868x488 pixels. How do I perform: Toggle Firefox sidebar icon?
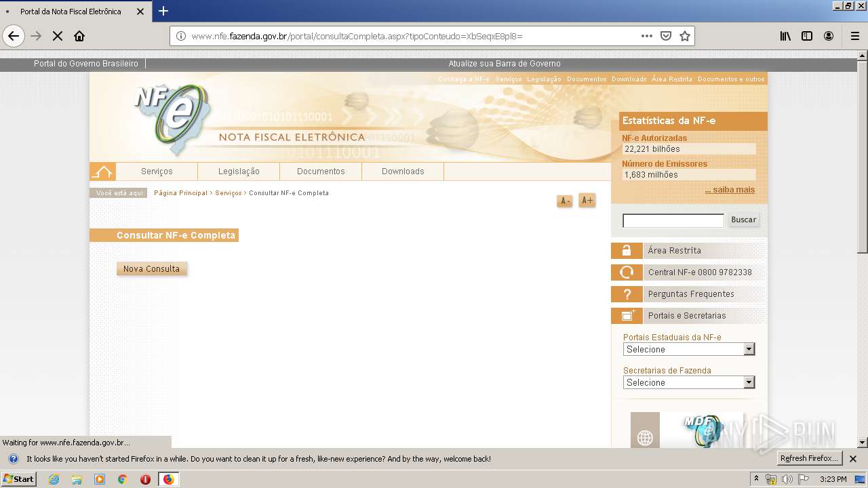[807, 36]
